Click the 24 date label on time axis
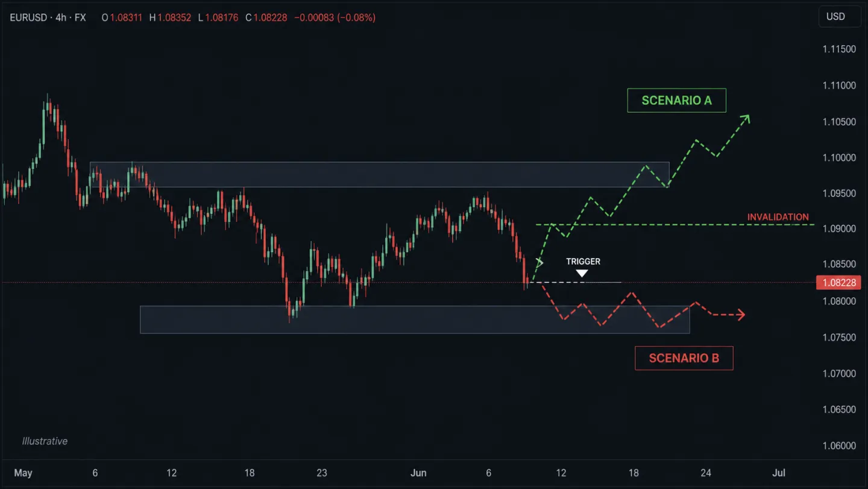Viewport: 868px width, 489px height. click(706, 473)
